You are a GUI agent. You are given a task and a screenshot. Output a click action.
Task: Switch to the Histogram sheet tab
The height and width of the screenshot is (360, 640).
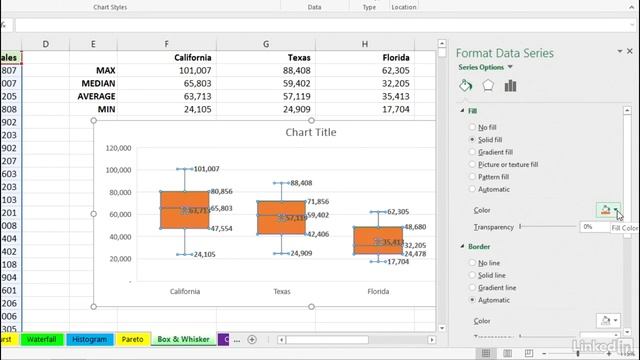[x=89, y=339]
